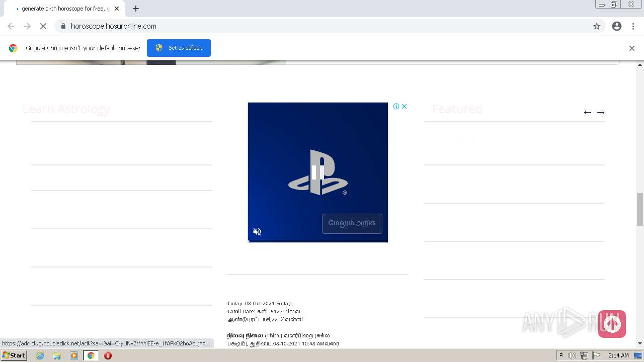Select the generate birth horoscope tab
The width and height of the screenshot is (644, 362).
click(x=64, y=9)
